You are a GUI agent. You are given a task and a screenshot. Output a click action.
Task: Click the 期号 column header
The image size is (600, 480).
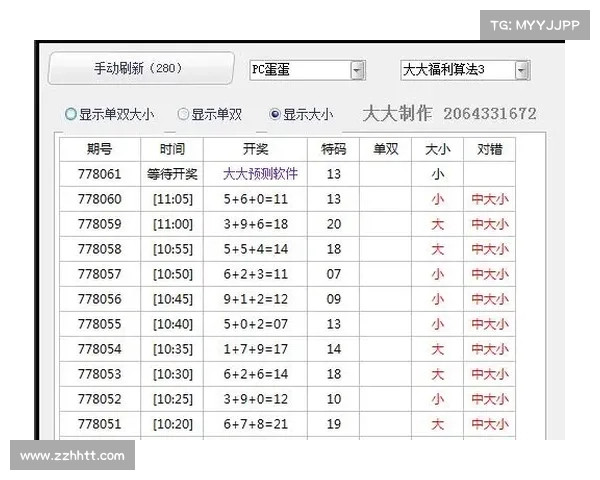coord(100,149)
